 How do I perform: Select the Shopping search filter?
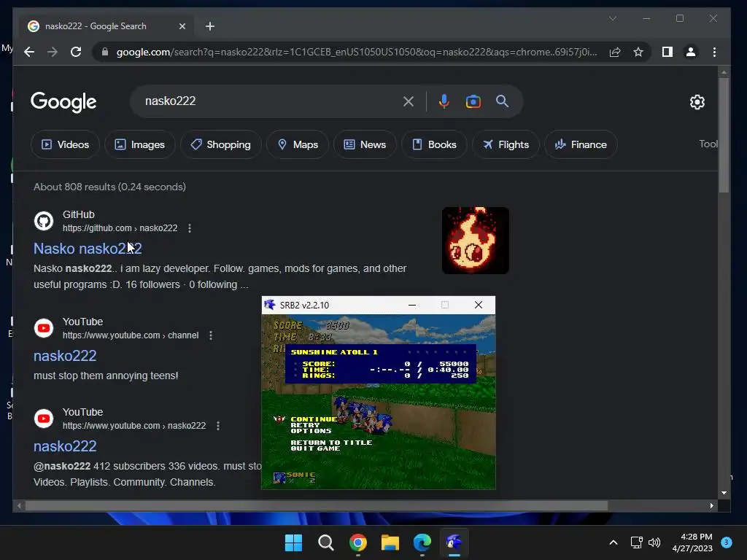coord(220,144)
